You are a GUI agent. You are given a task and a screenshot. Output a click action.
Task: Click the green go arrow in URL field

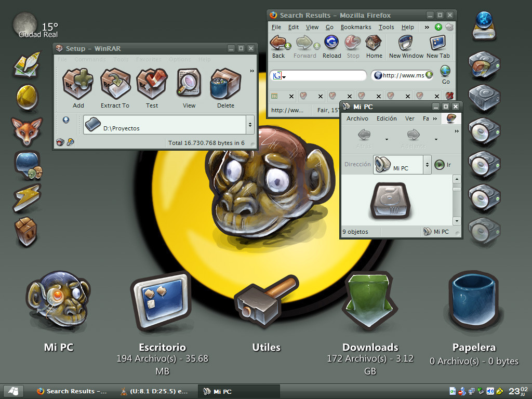[429, 75]
